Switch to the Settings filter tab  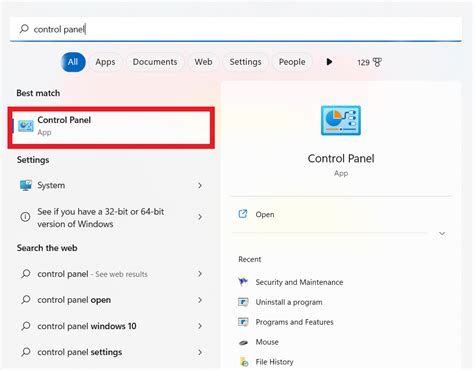(x=245, y=62)
